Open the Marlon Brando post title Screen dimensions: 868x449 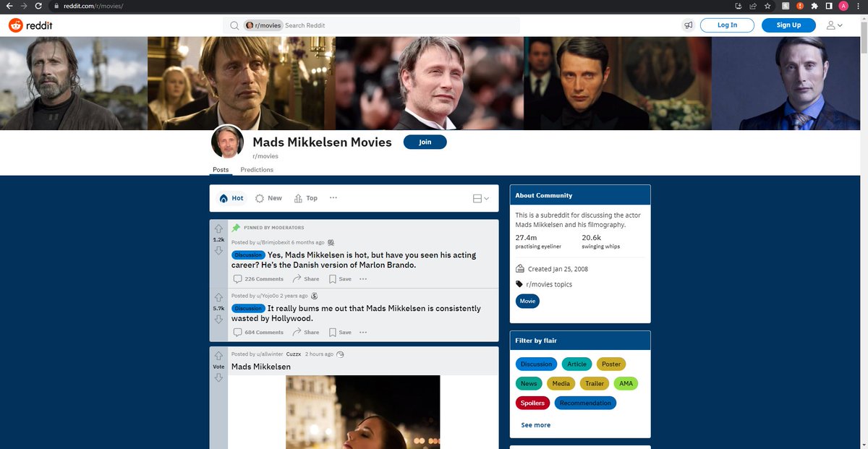[354, 260]
